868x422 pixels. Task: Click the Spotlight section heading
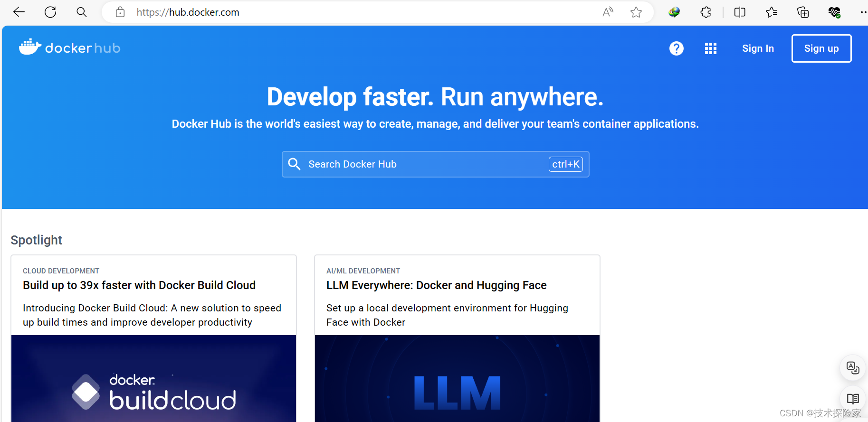[37, 240]
